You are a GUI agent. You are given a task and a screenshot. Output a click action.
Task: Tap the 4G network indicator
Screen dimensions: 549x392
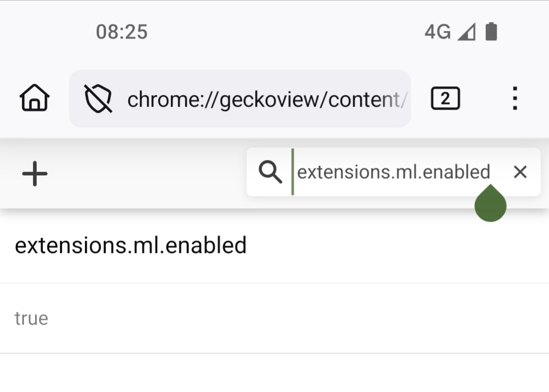437,32
